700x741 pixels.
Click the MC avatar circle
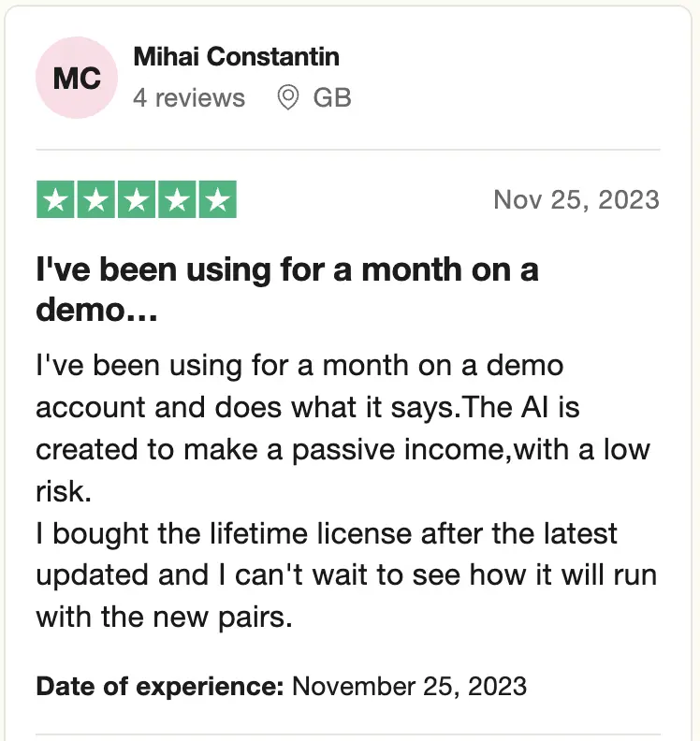[77, 79]
